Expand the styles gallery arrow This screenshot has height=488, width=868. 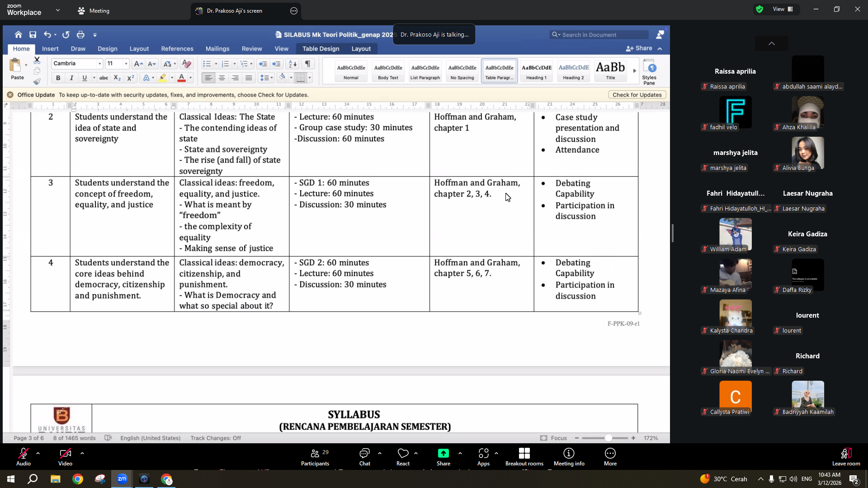click(634, 71)
